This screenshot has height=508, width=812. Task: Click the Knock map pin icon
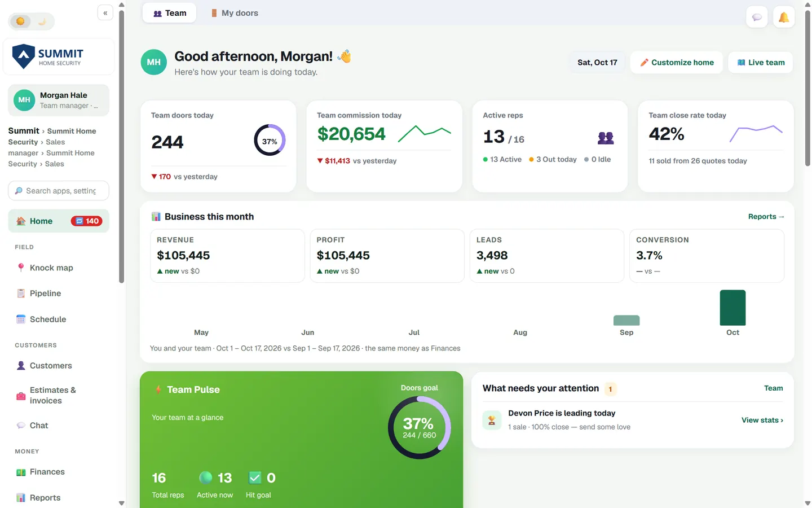tap(21, 268)
